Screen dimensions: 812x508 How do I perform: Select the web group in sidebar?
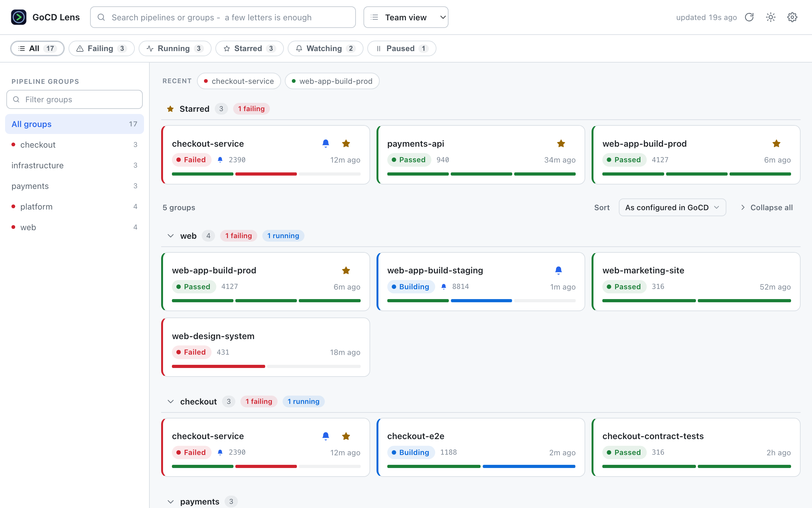(75, 227)
